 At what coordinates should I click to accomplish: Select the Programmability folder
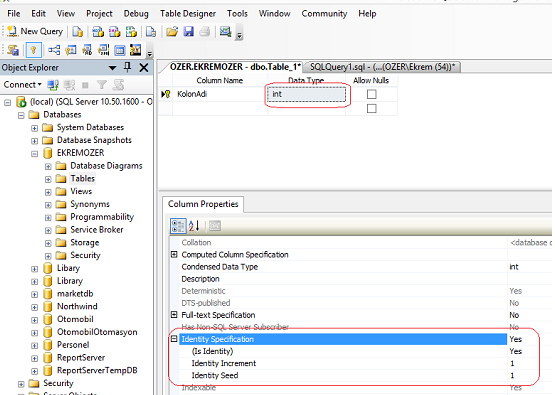[x=102, y=217]
